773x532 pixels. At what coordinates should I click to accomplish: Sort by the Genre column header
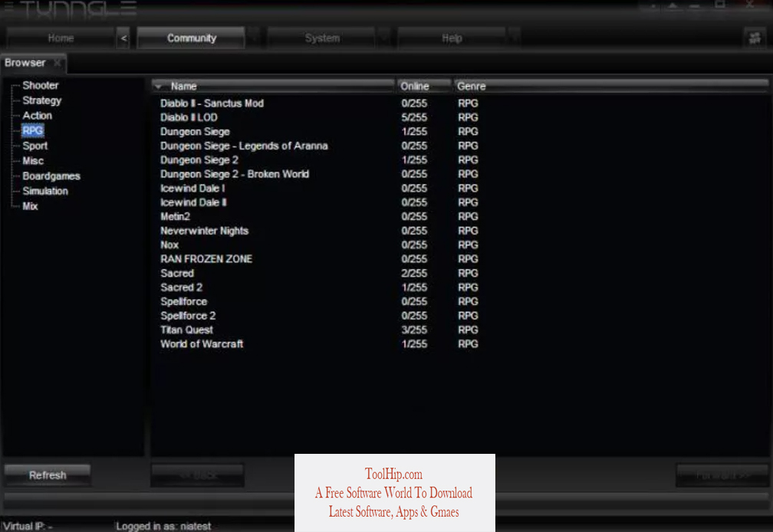(x=611, y=86)
